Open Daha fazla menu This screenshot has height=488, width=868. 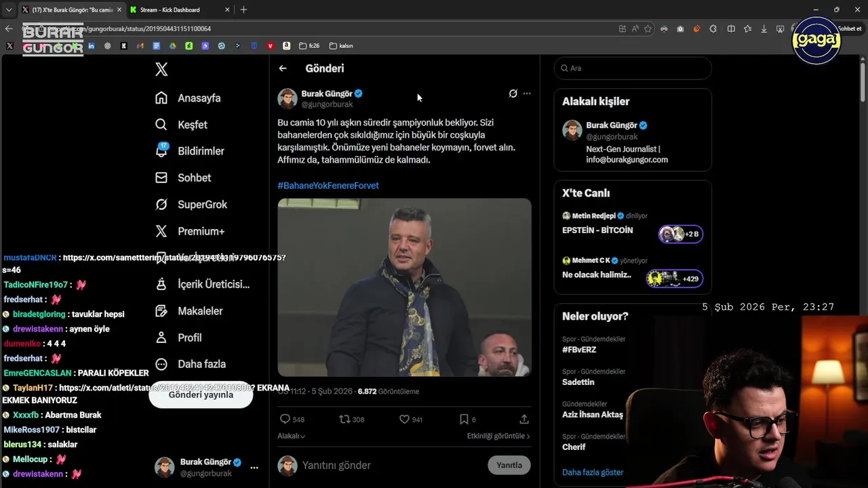191,364
